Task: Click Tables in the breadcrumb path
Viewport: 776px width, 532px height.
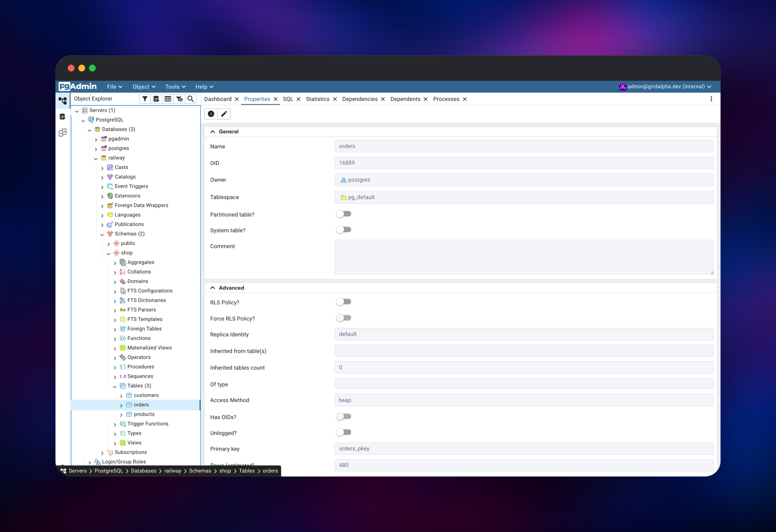Action: (247, 471)
